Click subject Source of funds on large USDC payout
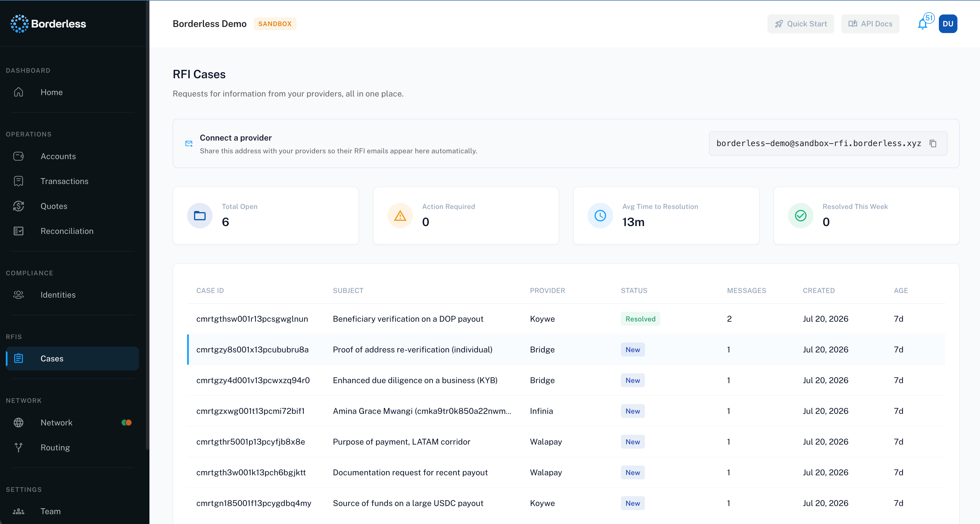This screenshot has height=524, width=980. [408, 503]
